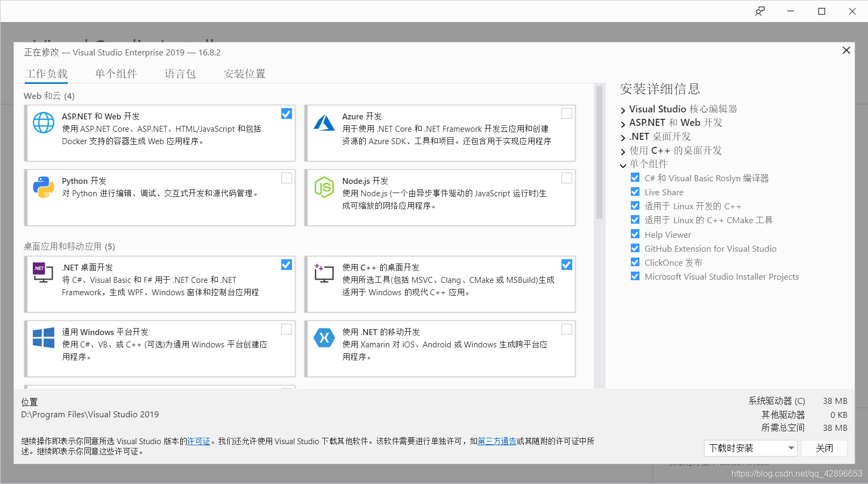Check the Azure 开发 workload
The width and height of the screenshot is (868, 484).
point(567,113)
